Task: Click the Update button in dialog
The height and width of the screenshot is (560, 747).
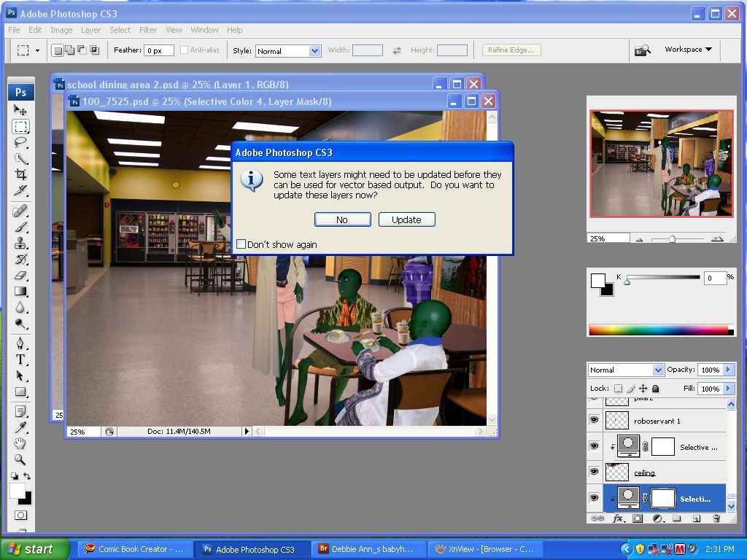Action: click(406, 219)
